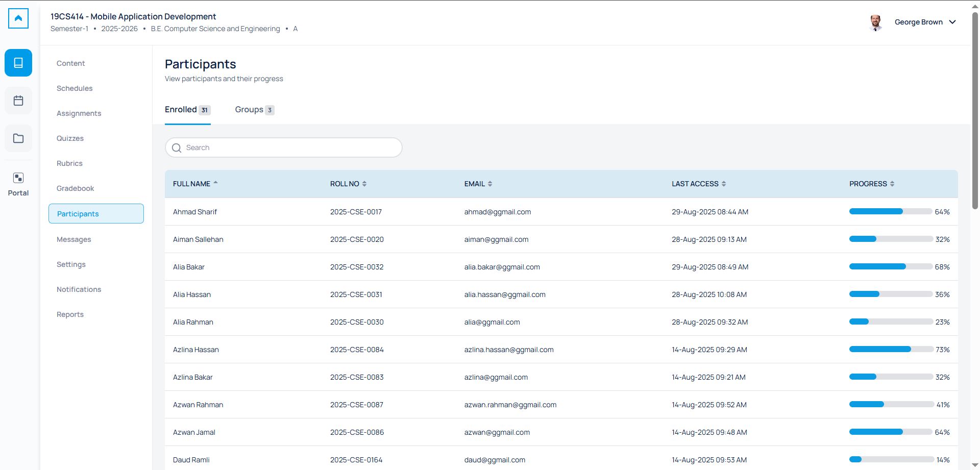
Task: Sort table by Last Access arrows
Action: pyautogui.click(x=724, y=184)
